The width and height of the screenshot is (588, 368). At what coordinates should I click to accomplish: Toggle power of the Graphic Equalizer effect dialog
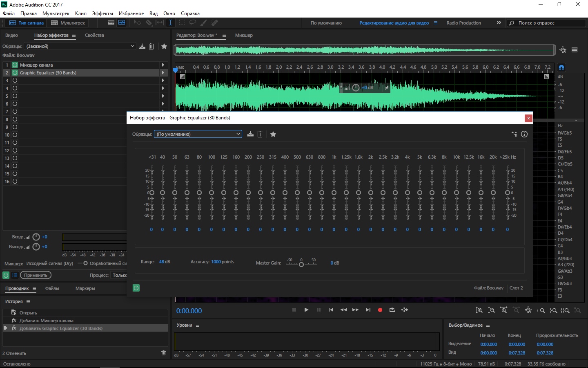136,288
